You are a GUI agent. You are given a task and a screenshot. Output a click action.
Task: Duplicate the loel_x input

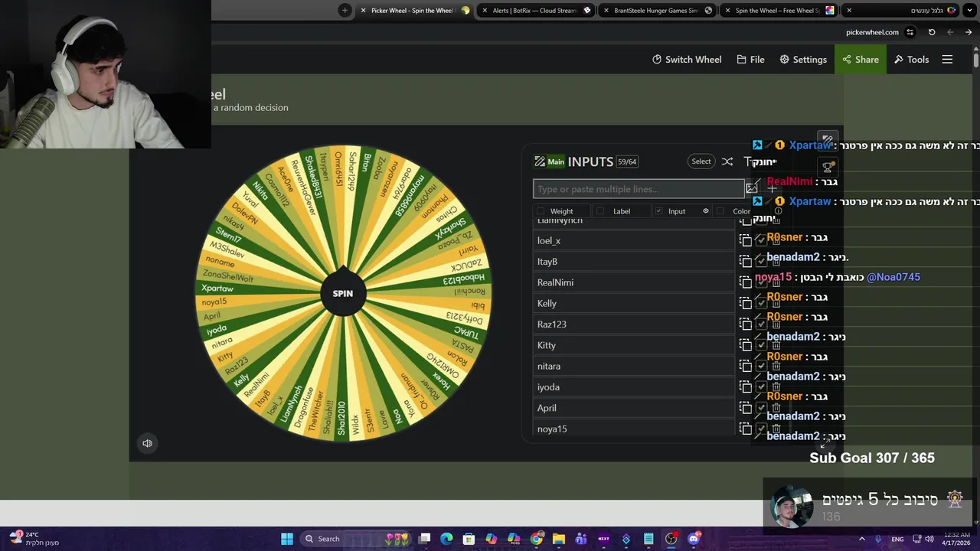pyautogui.click(x=746, y=240)
